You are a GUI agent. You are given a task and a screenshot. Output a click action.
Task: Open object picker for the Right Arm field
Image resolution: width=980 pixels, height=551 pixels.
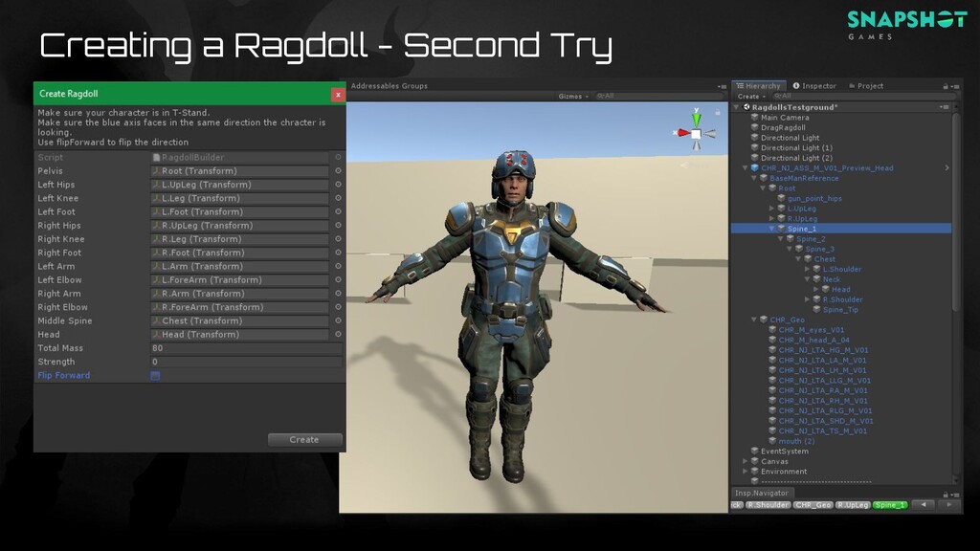click(338, 293)
